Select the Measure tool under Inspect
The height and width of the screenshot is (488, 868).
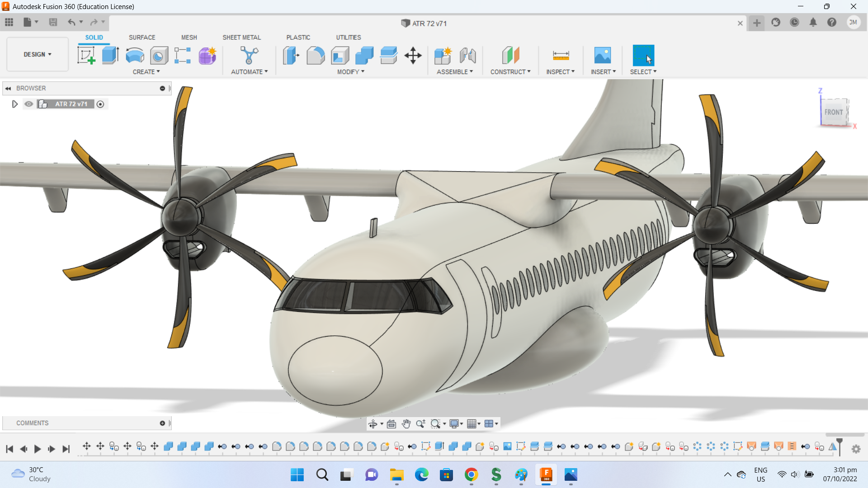(561, 56)
